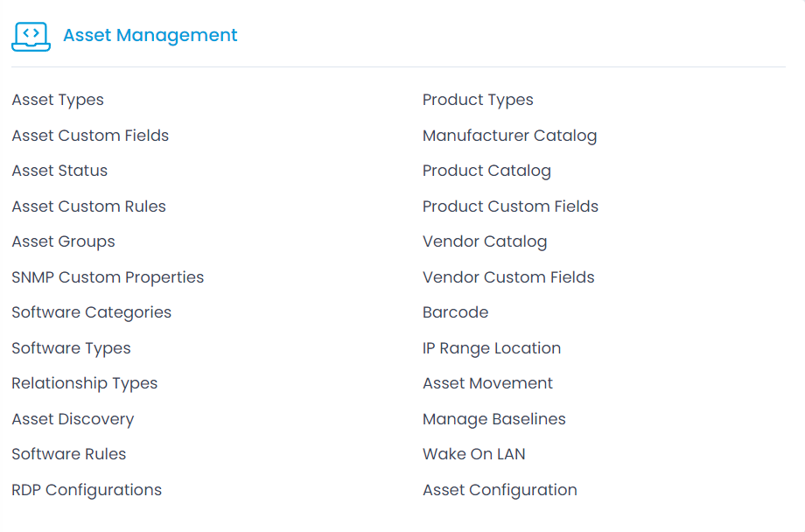
Task: Open SNMP Custom Properties
Action: pyautogui.click(x=108, y=277)
